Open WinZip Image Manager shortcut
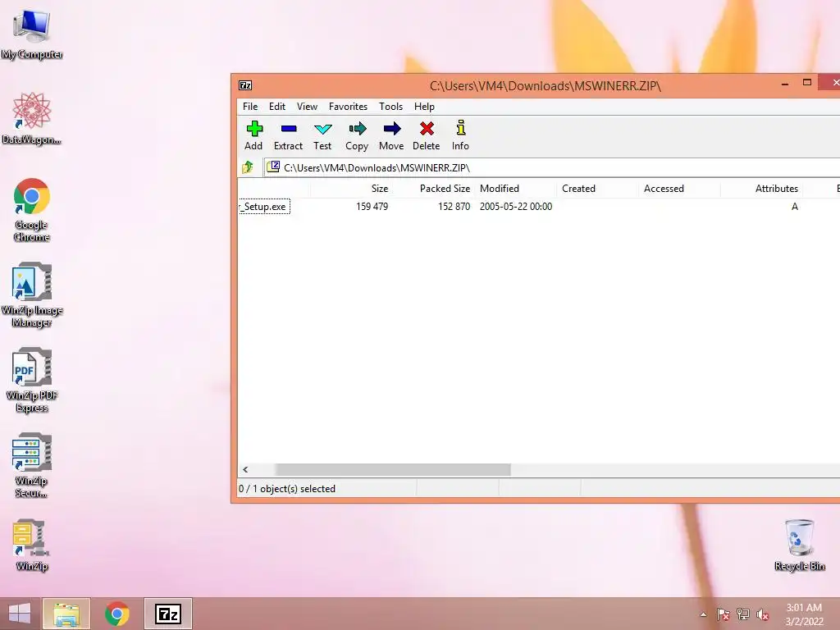The width and height of the screenshot is (840, 630). 32,294
